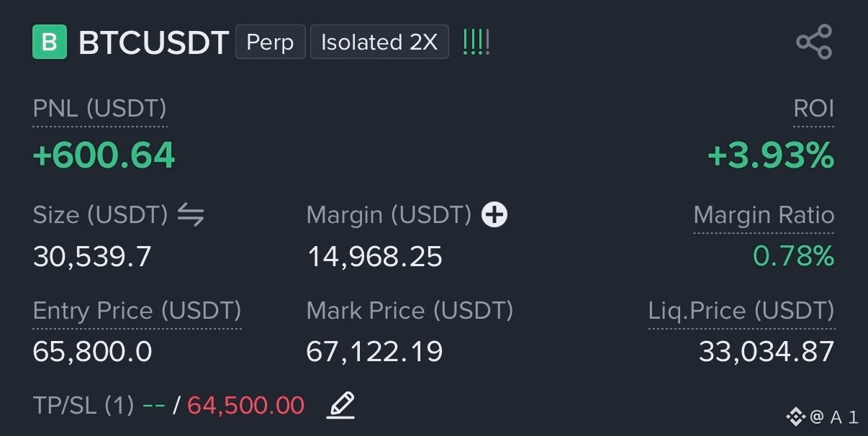The height and width of the screenshot is (436, 868).
Task: Edit TP/SL with pencil icon
Action: coord(341,405)
